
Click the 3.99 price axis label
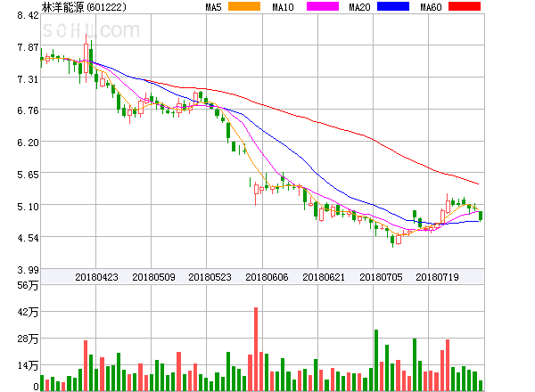tap(28, 270)
